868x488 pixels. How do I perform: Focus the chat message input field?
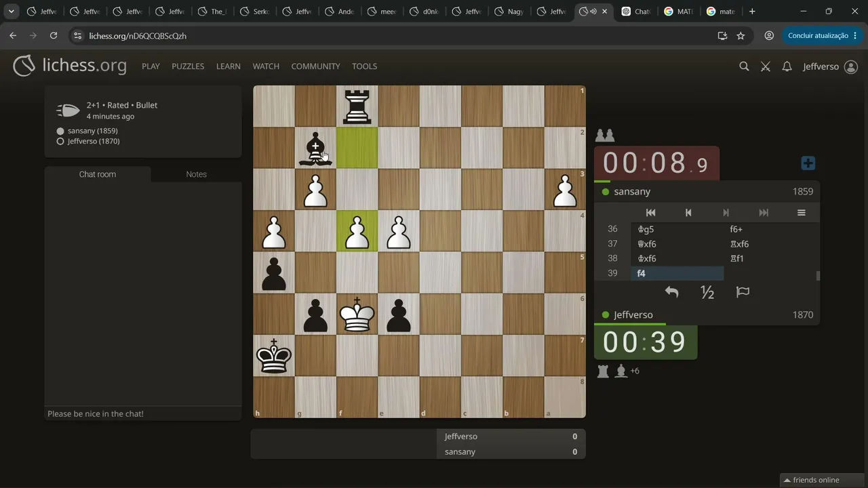coord(143,413)
